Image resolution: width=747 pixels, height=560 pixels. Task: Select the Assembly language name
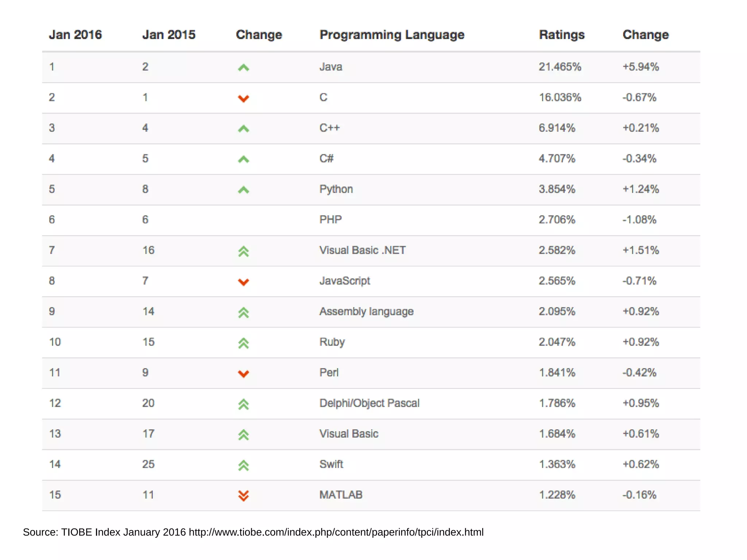pyautogui.click(x=367, y=311)
